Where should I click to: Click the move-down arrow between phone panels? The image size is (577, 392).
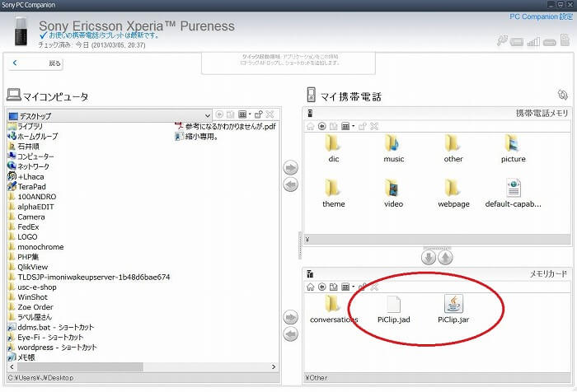(428, 257)
